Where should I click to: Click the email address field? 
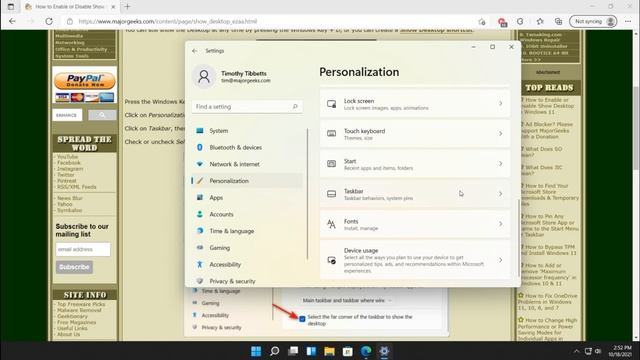(83, 249)
